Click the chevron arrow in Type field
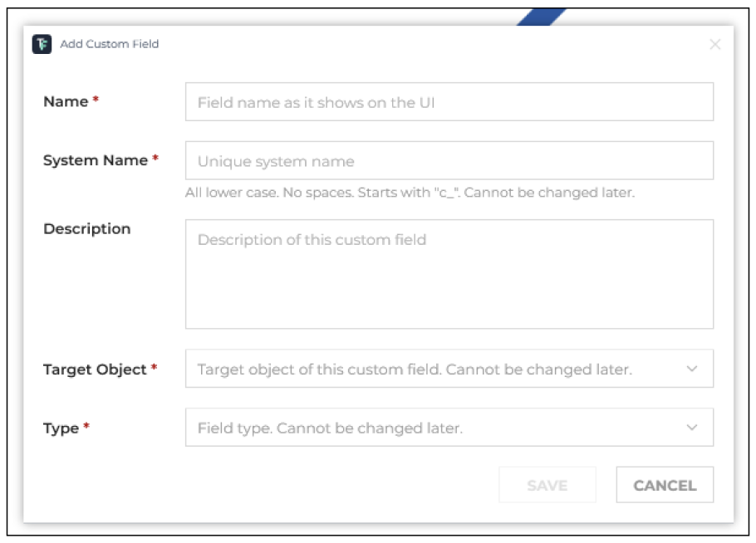 (692, 428)
